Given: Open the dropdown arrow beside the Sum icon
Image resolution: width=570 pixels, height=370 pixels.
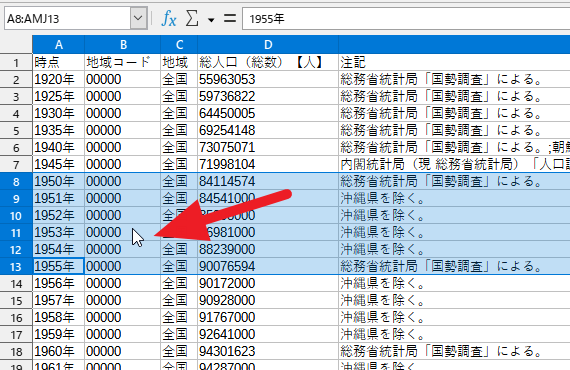Looking at the screenshot, I should (211, 20).
